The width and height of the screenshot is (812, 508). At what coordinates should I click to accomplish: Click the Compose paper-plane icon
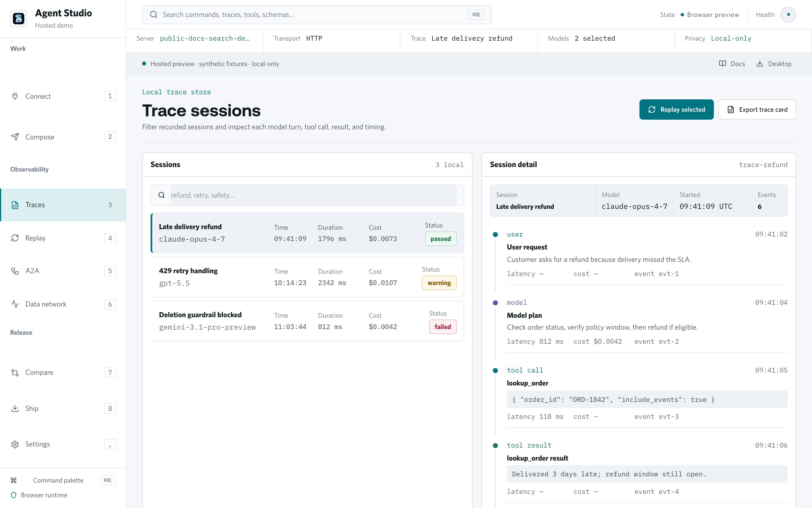click(15, 137)
